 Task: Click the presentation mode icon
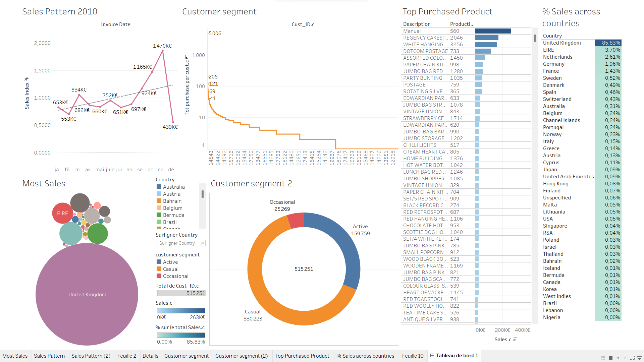[639, 358]
